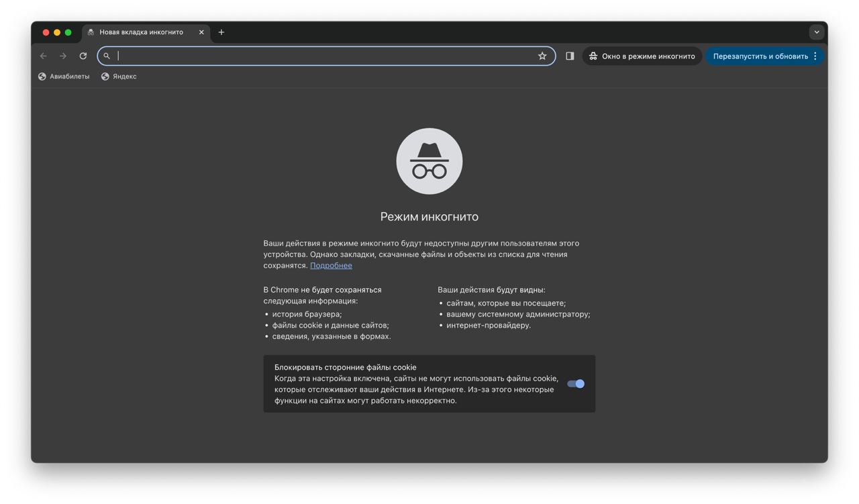Viewport: 859px width, 504px height.
Task: Open the "Подробнее" link
Action: (331, 266)
